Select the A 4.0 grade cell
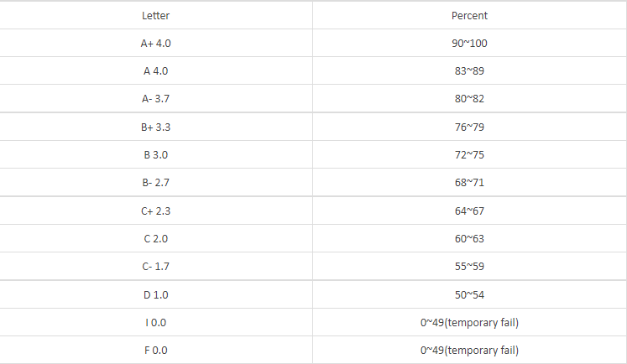Viewport: 627px width, 364px height. (156, 71)
